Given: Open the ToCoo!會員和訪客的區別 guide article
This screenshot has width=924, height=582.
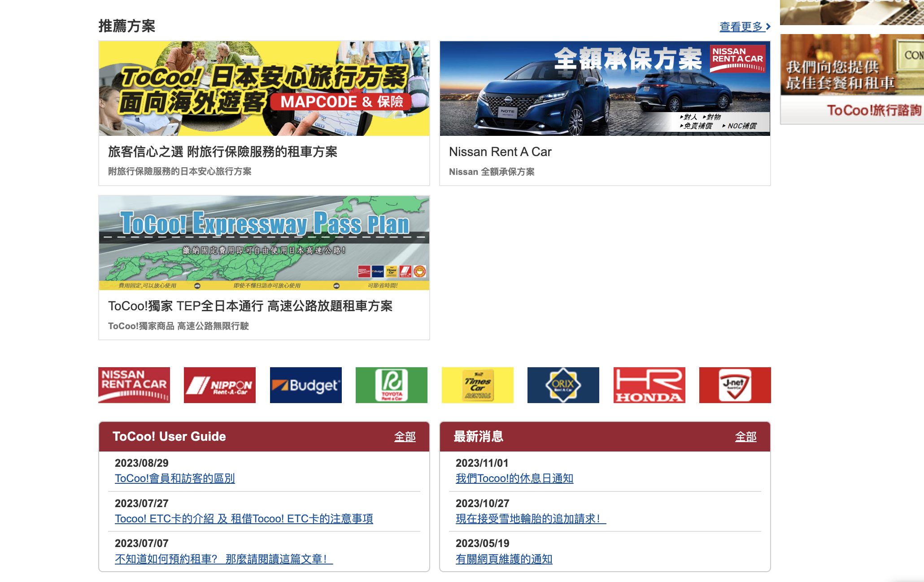Looking at the screenshot, I should (x=175, y=479).
